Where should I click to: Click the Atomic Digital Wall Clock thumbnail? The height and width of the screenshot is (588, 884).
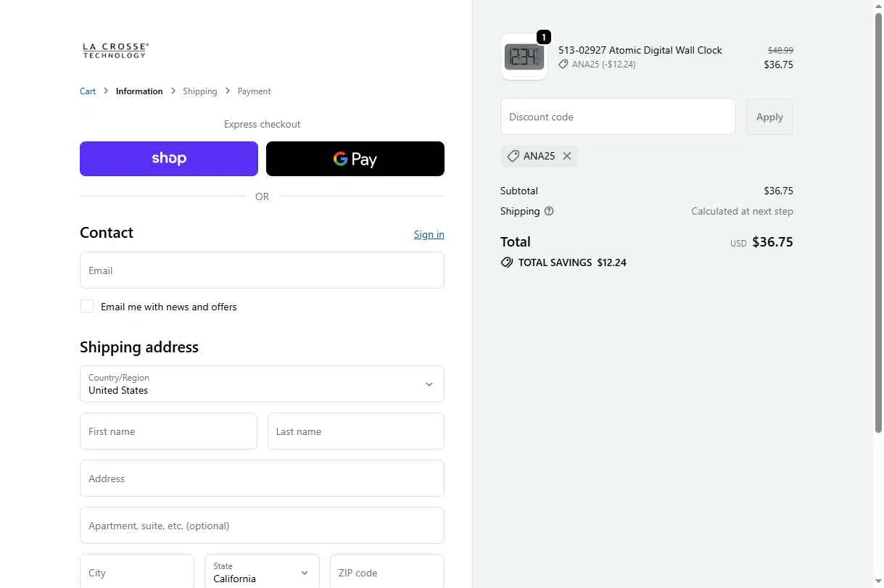click(x=524, y=57)
